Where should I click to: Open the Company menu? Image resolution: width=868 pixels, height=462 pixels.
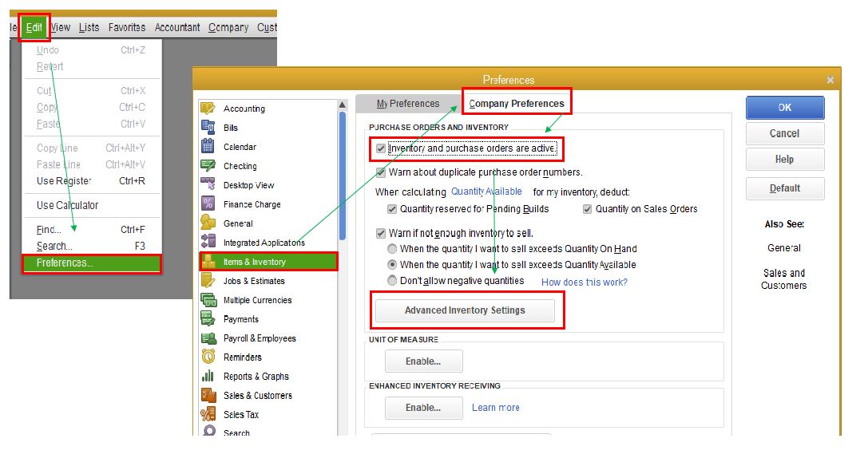click(228, 27)
